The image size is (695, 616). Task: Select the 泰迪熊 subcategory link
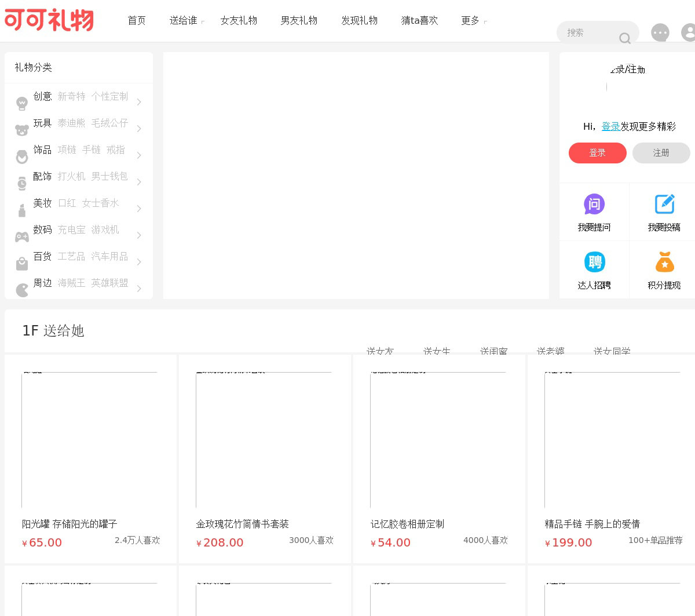[71, 123]
